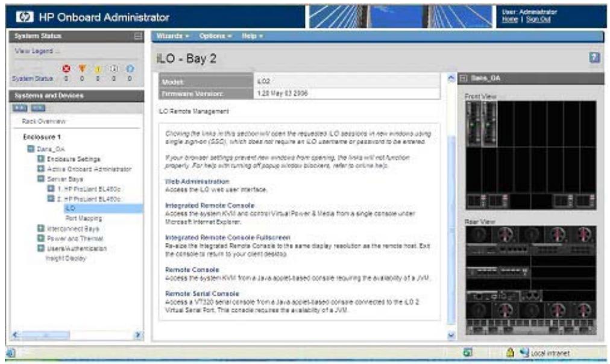Click left arrow of tree horizontal scrollbar
This screenshot has width=610, height=364.
coord(16,335)
